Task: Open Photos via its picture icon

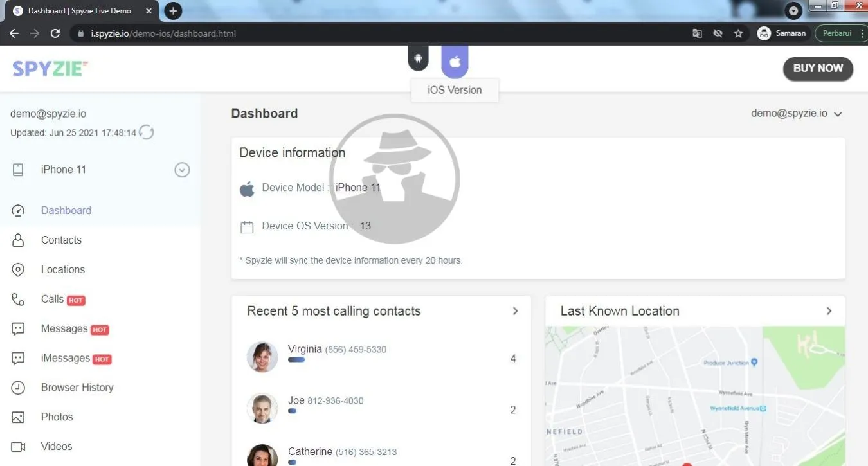Action: [18, 417]
